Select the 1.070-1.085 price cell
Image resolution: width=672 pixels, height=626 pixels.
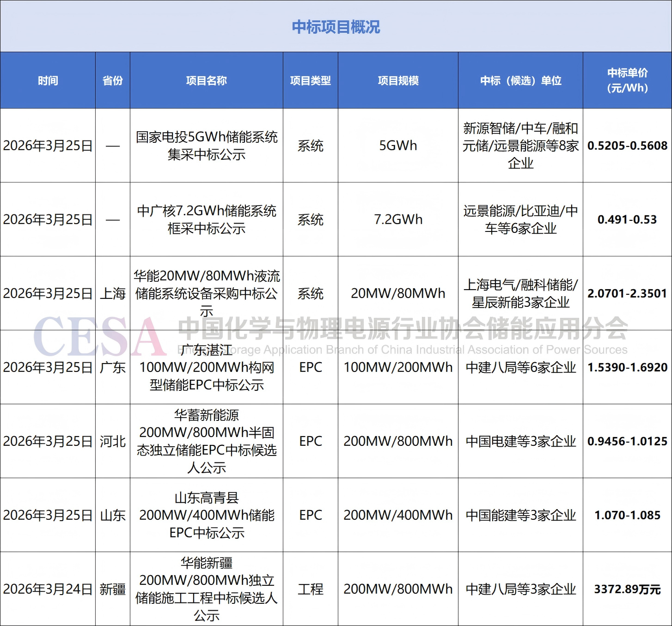click(x=627, y=515)
